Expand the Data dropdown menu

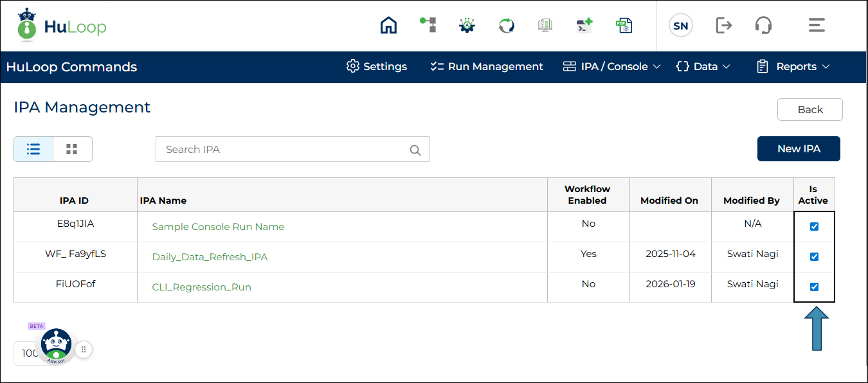pos(703,67)
